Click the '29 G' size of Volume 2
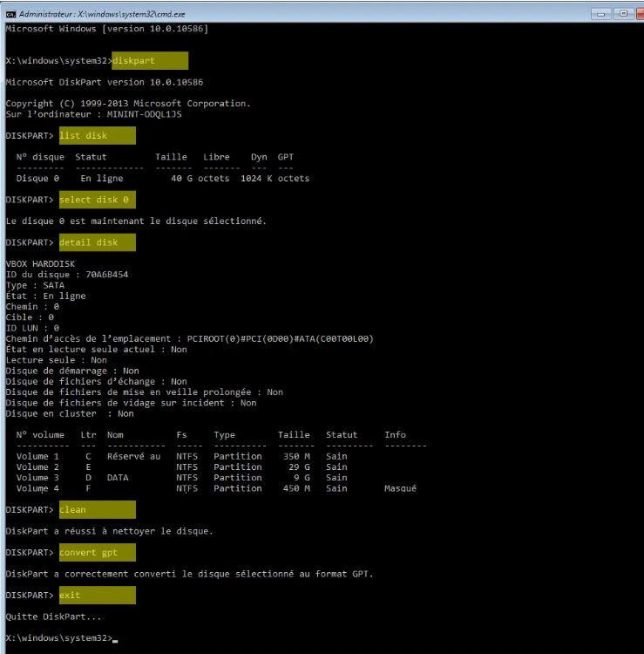Screen dimensions: 644x654 click(x=299, y=467)
